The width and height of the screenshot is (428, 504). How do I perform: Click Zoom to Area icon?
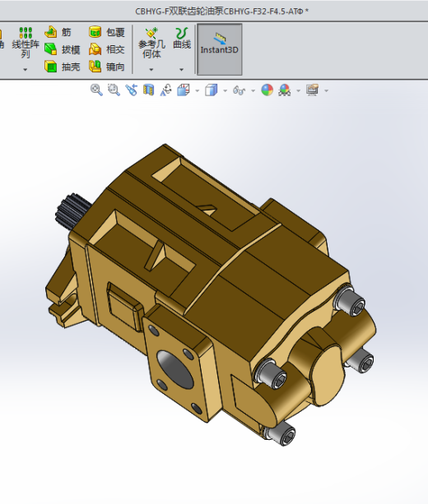[114, 90]
